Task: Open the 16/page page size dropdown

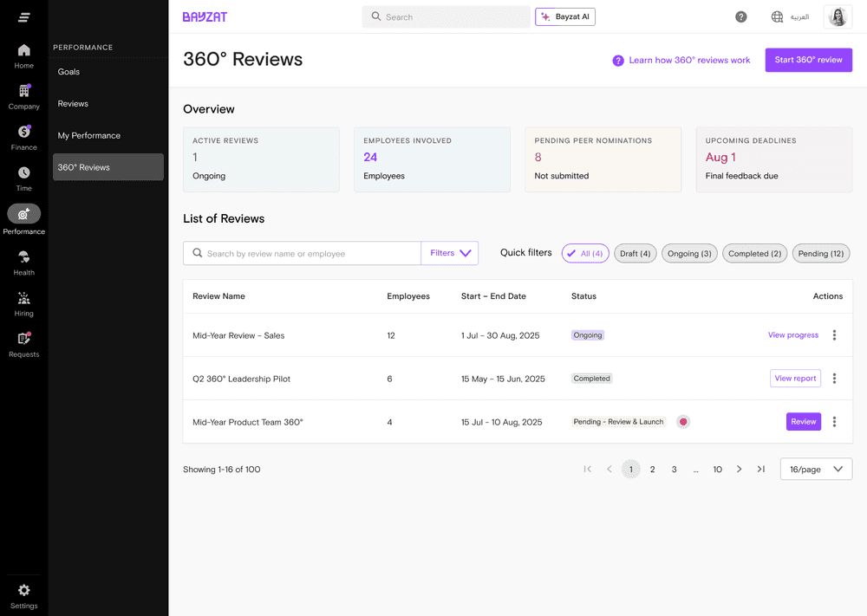Action: click(x=815, y=469)
